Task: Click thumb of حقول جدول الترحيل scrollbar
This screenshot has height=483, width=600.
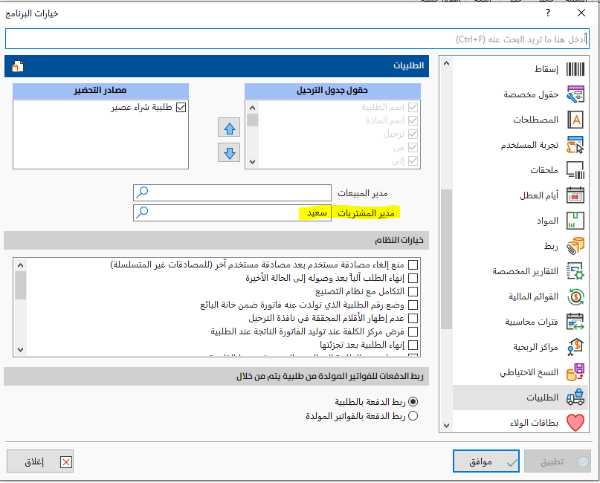Action: (x=252, y=120)
